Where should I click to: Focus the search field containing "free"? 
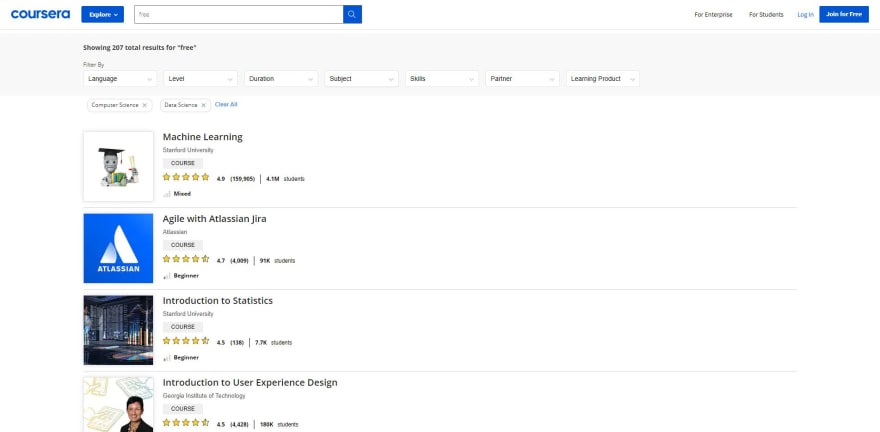tap(239, 15)
